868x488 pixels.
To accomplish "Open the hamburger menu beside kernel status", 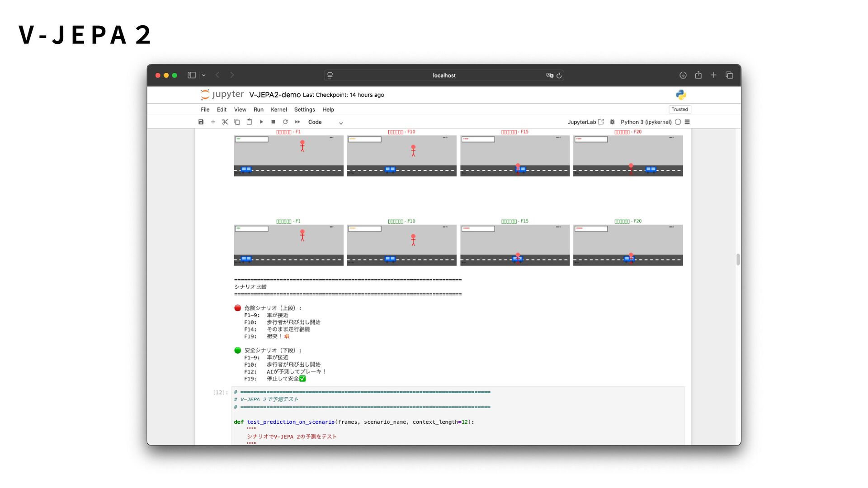I will click(687, 122).
